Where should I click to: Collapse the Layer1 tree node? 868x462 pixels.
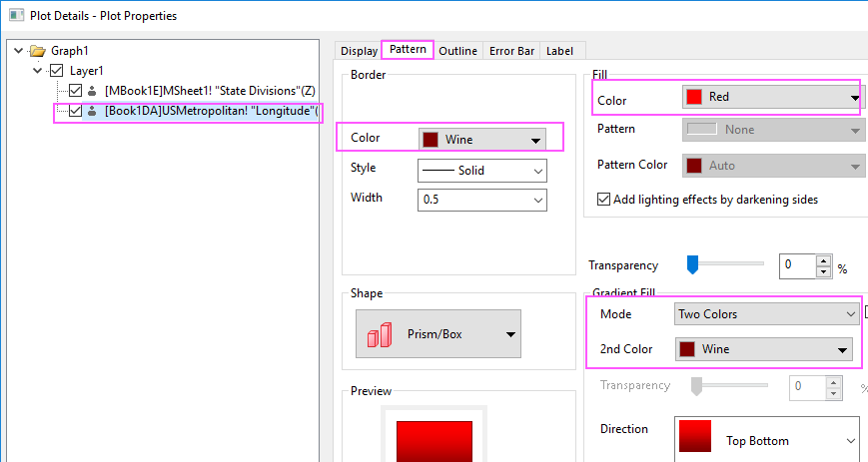38,70
